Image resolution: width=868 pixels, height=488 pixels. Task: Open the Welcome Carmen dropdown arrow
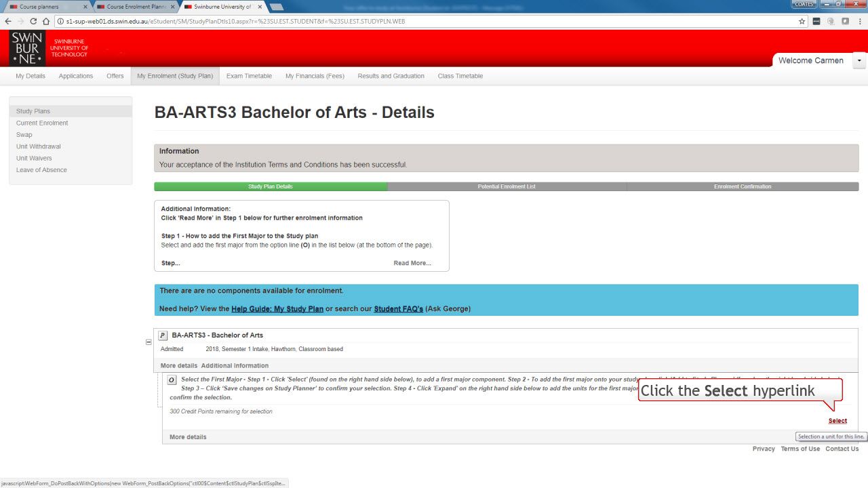pos(860,60)
